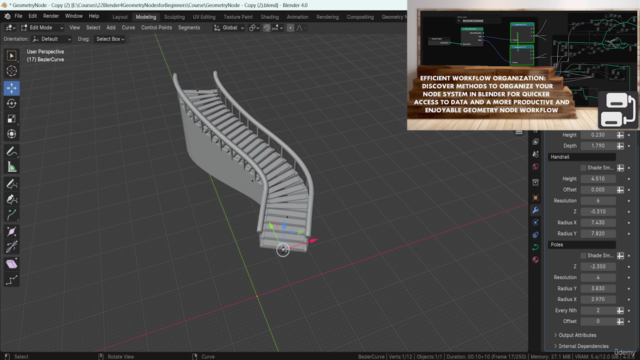Open the Material properties tab
Viewport: 640px width, 360px height.
pyautogui.click(x=536, y=260)
